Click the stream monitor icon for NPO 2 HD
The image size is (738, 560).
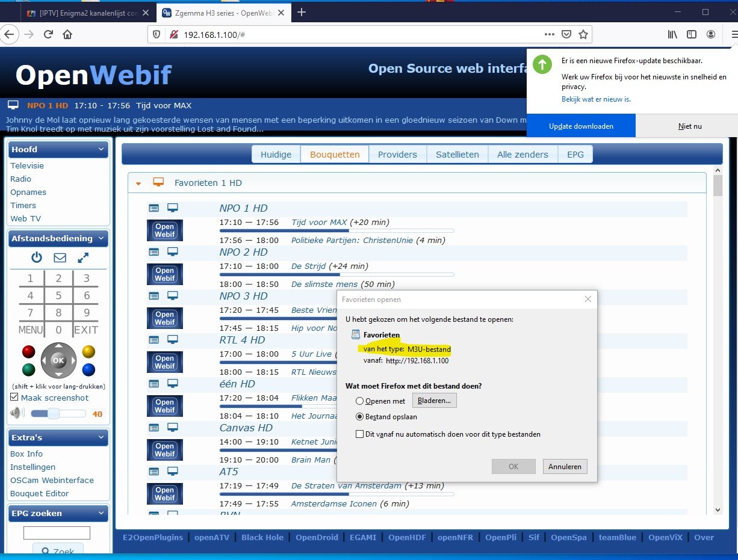click(x=173, y=252)
